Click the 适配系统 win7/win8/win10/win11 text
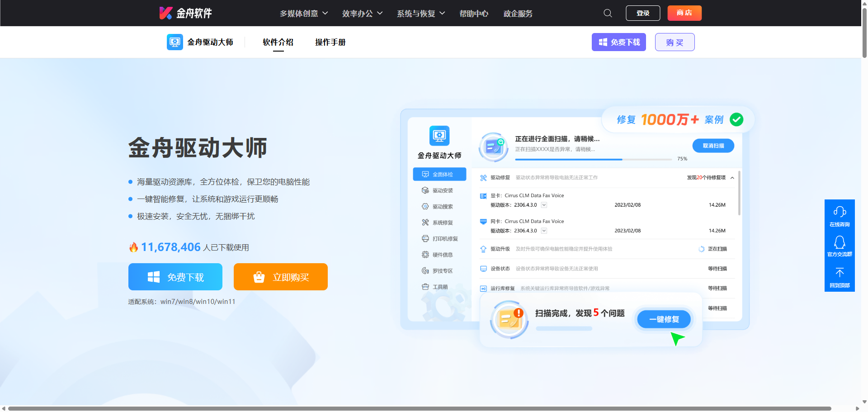868x412 pixels. pyautogui.click(x=182, y=302)
